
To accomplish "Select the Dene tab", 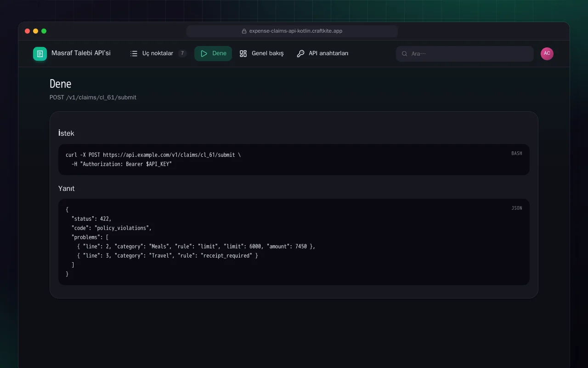I will click(213, 53).
